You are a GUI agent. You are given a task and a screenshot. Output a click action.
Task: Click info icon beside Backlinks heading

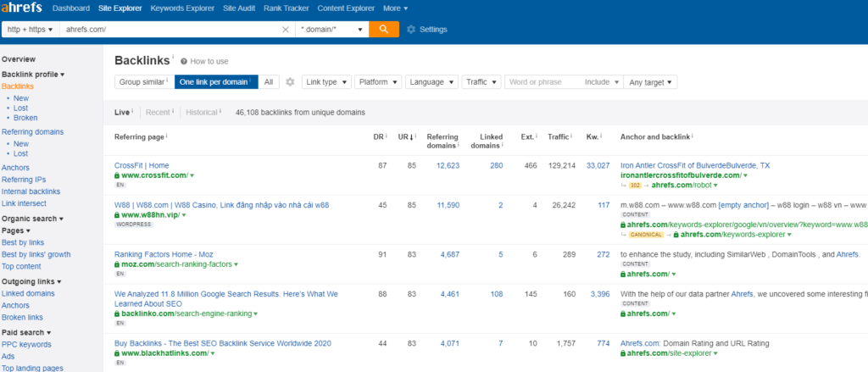[x=173, y=57]
